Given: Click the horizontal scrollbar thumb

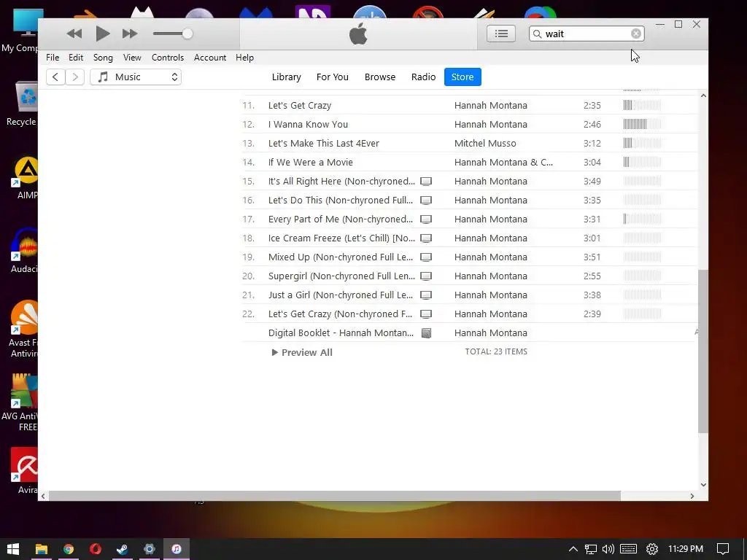Looking at the screenshot, I should pos(335,496).
